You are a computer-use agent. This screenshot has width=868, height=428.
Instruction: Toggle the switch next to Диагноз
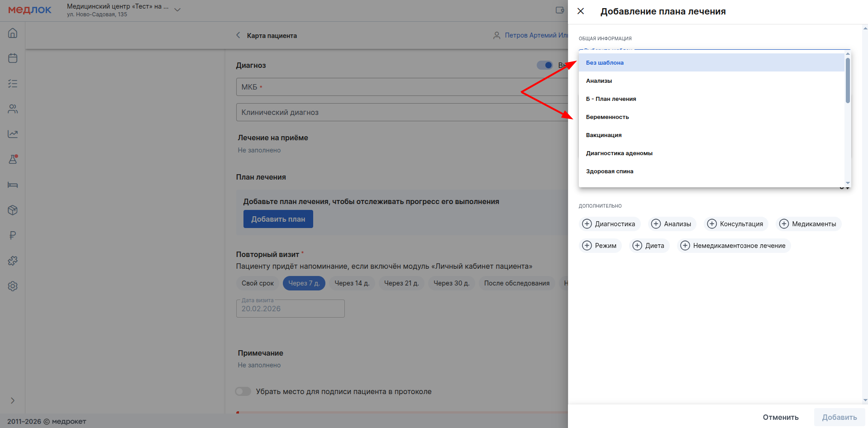(x=544, y=65)
